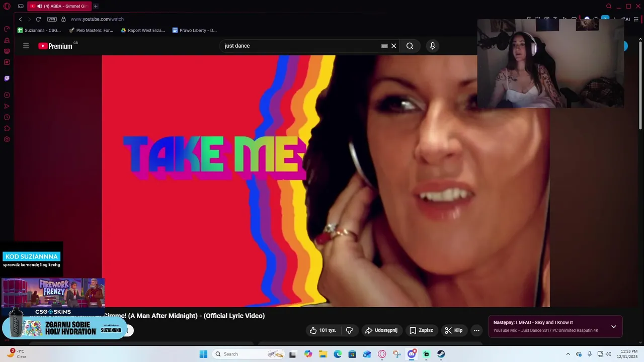The width and height of the screenshot is (644, 362).
Task: Open GX Cleaner in the sidebar
Action: click(7, 40)
